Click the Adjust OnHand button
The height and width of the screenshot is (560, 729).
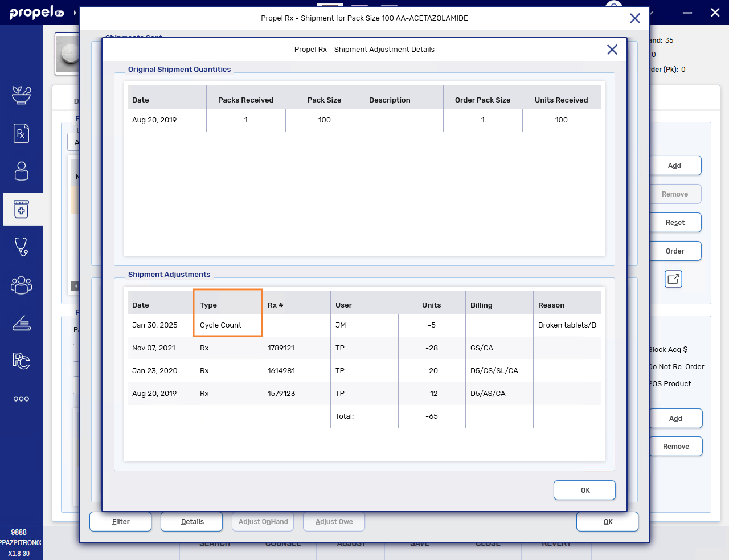(x=263, y=521)
